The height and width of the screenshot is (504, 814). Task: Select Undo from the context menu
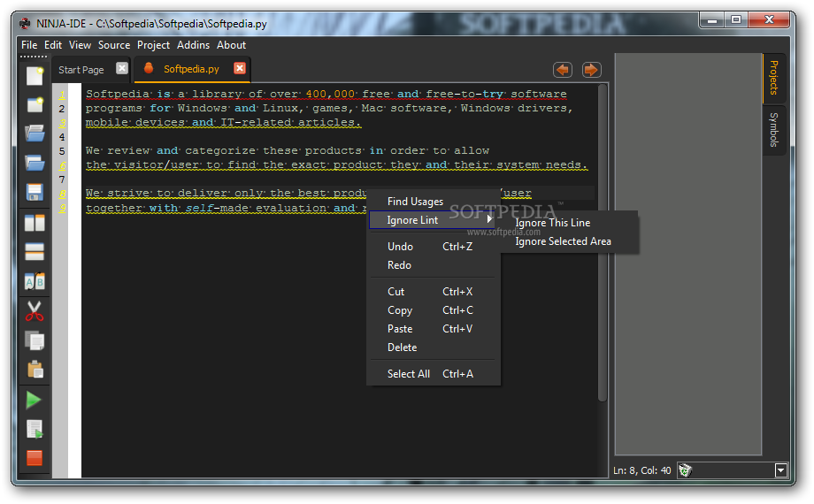432,247
